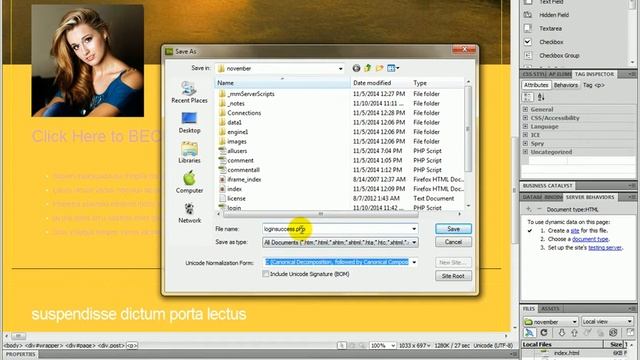The image size is (640, 360).
Task: Select the Hidden Field insert icon
Action: click(528, 15)
